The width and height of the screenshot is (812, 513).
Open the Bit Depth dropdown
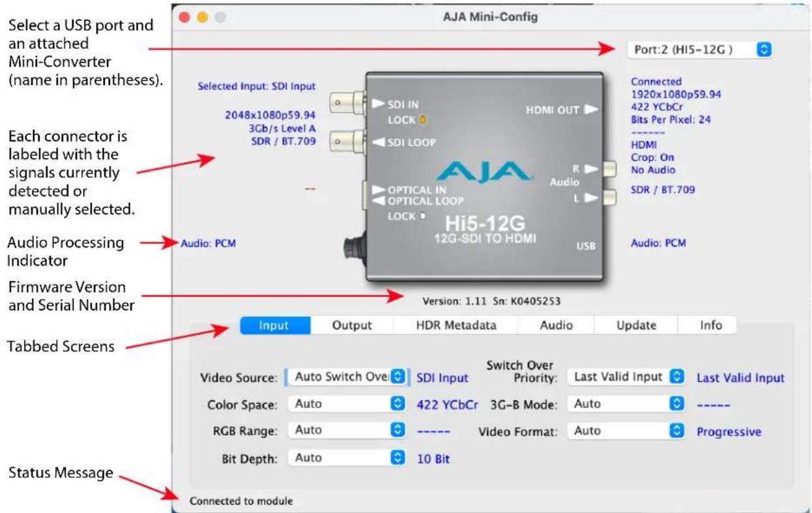(347, 458)
